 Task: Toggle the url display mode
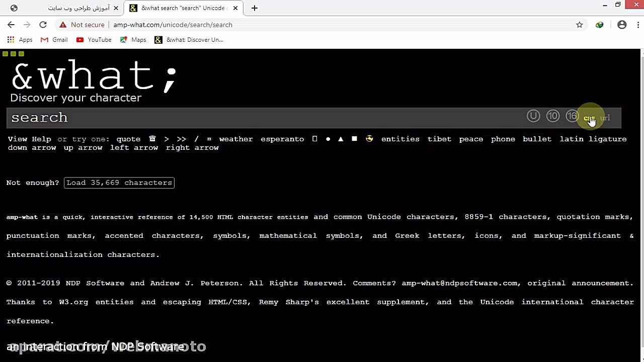point(605,118)
